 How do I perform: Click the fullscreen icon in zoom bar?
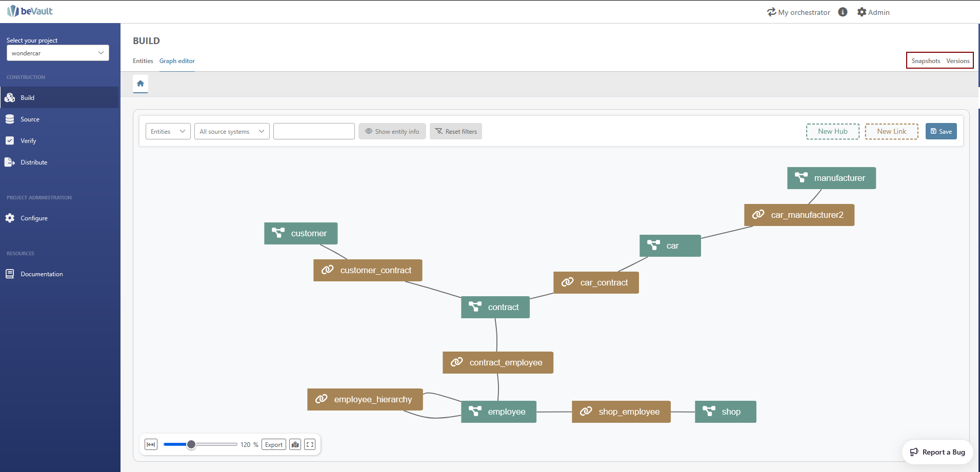pos(310,444)
